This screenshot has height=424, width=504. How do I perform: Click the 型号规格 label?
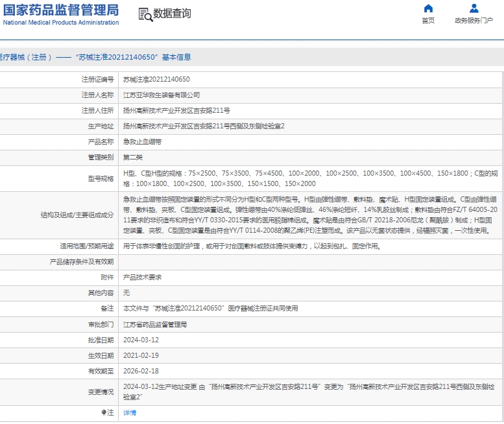click(x=101, y=178)
